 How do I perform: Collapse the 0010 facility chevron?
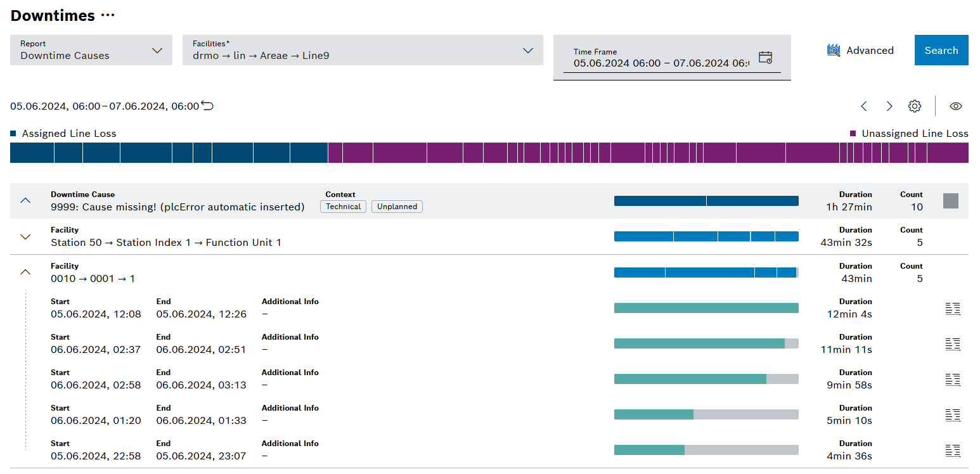(25, 272)
